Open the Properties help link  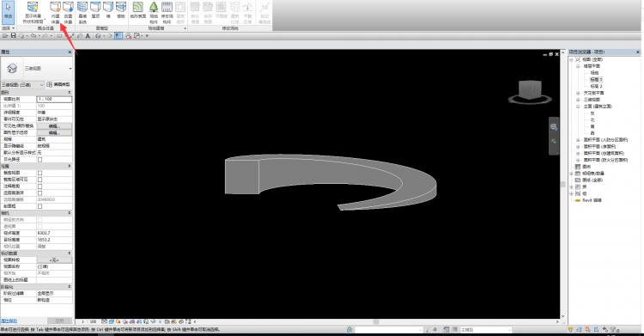pos(9,321)
